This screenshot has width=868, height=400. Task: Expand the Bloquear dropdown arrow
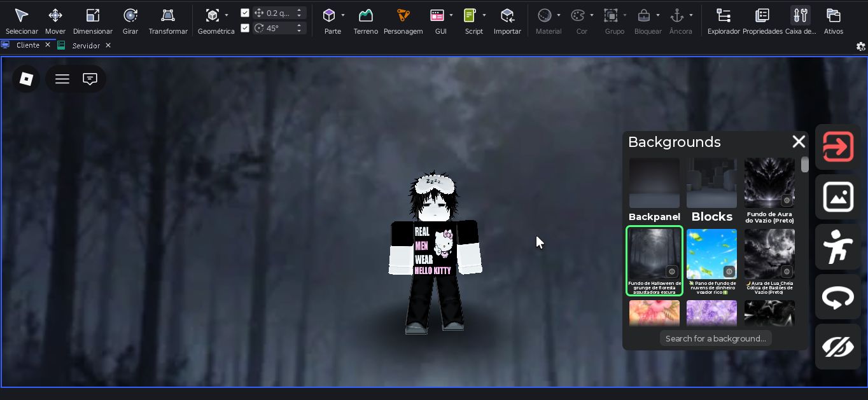(x=658, y=15)
